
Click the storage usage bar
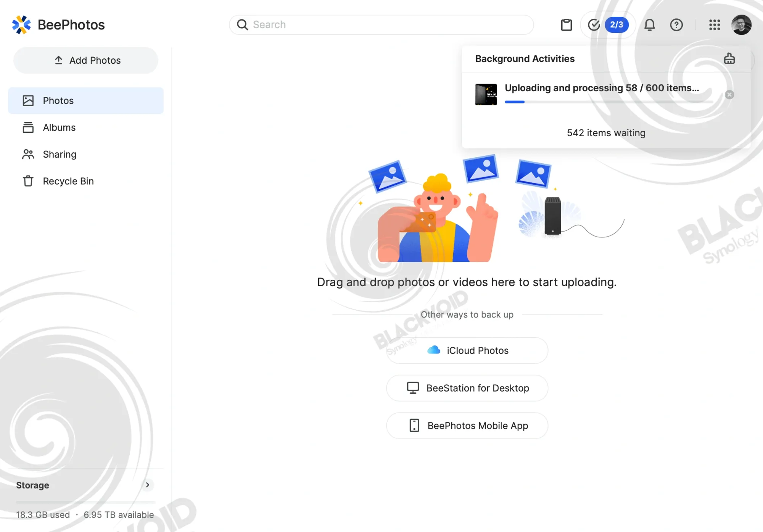click(x=86, y=502)
